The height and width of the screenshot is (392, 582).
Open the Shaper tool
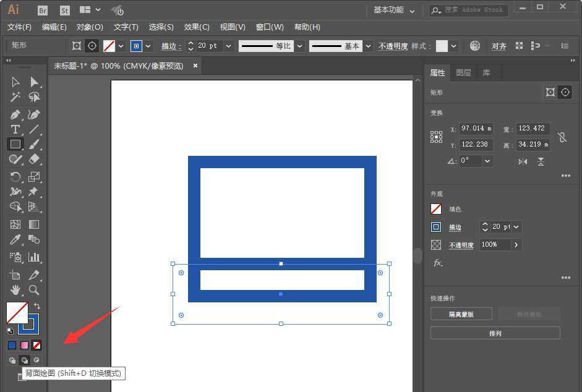click(15, 160)
